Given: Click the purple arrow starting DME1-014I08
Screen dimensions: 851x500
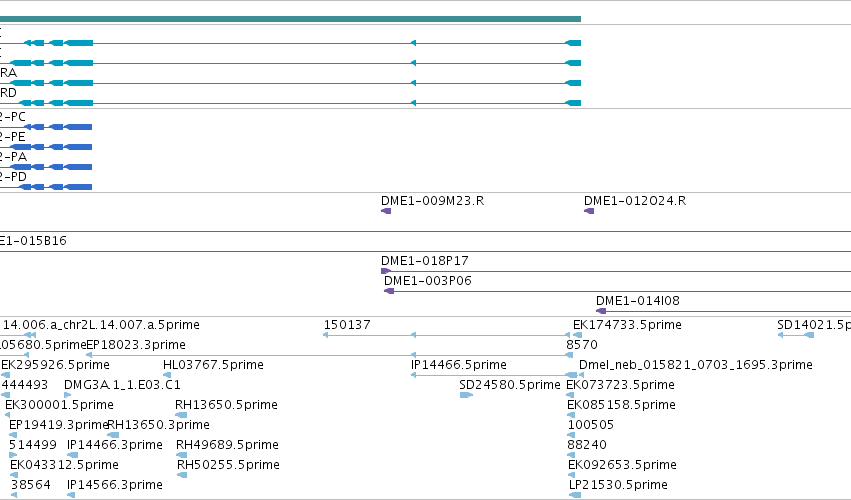Looking at the screenshot, I should click(601, 311).
